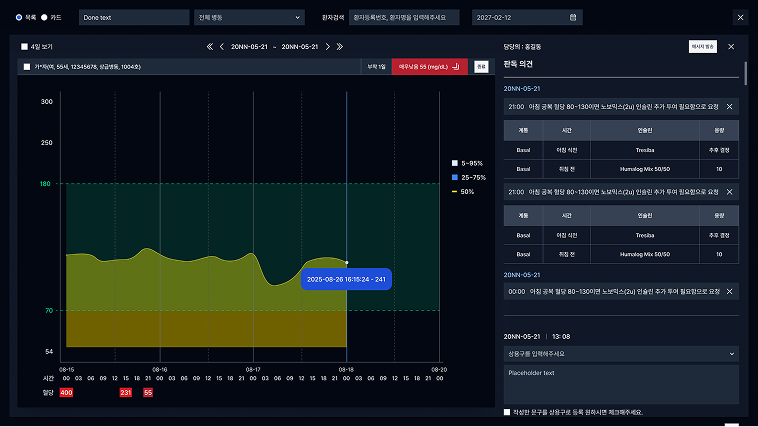758x427 pixels.
Task: Click the red 저혈당 55 mg/dL alert badge
Action: coord(429,67)
